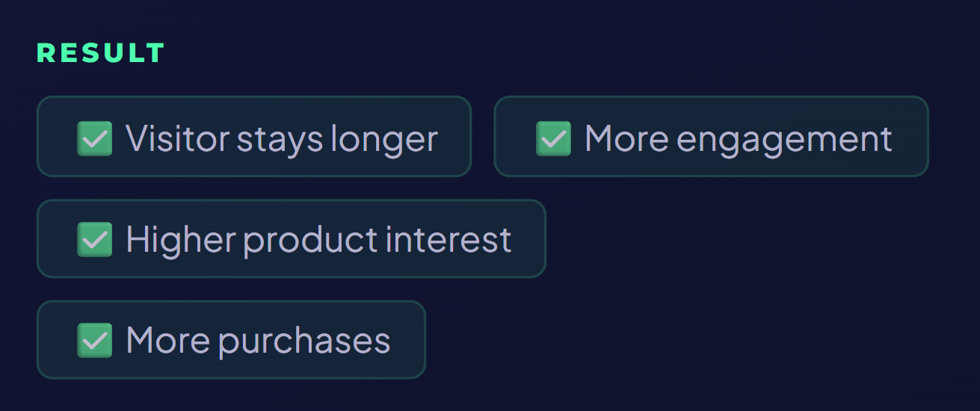The width and height of the screenshot is (980, 411).
Task: Click the green checkmark beside More engagement
Action: click(x=554, y=138)
